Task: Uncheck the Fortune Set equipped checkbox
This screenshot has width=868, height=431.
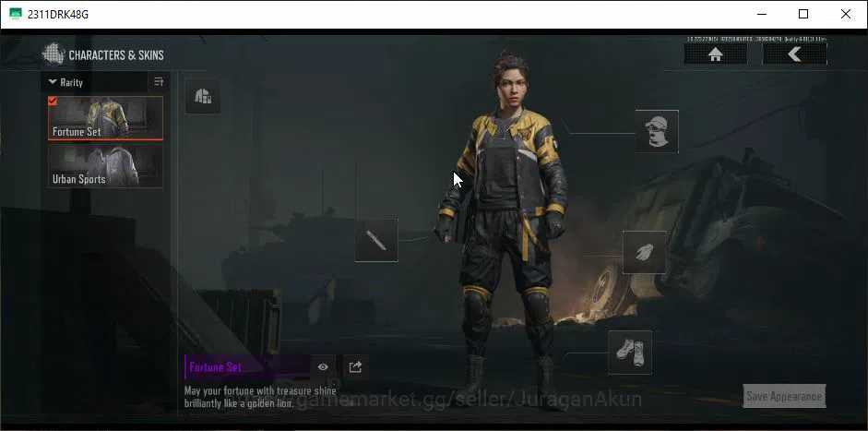Action: tap(53, 101)
